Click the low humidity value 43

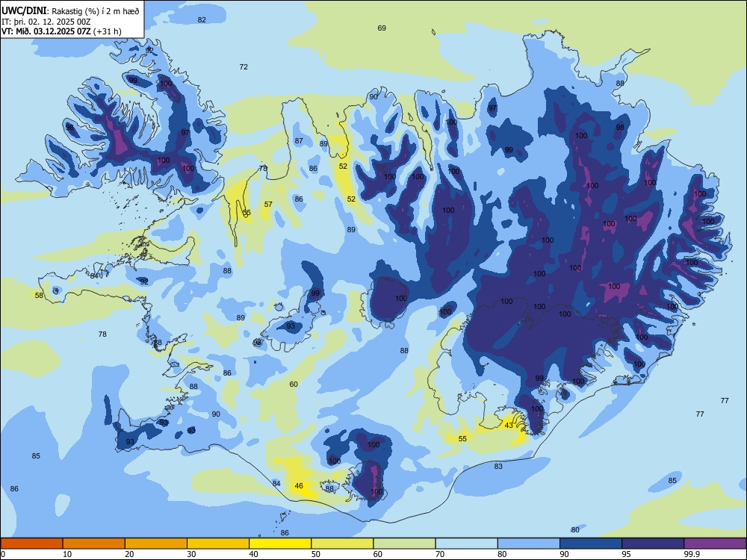pos(509,426)
